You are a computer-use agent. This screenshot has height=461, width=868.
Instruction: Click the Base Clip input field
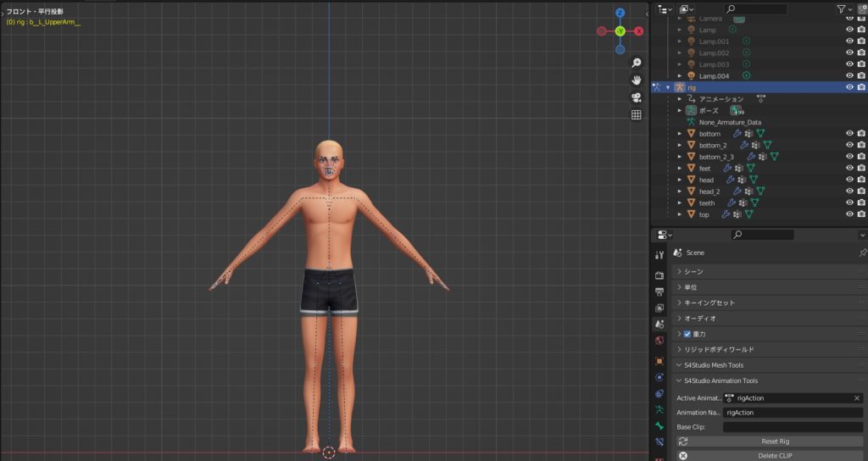793,427
